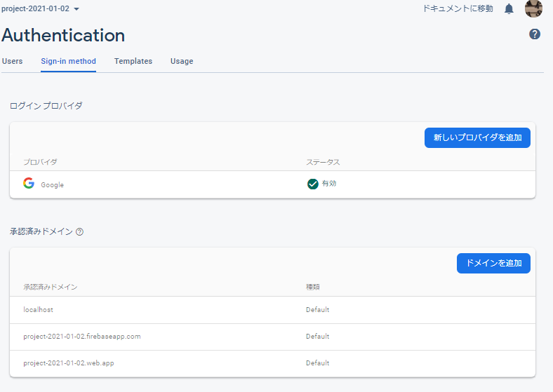Viewport: 553px width, 392px height.
Task: Click Default type in firebaseapp.com row
Action: click(317, 337)
